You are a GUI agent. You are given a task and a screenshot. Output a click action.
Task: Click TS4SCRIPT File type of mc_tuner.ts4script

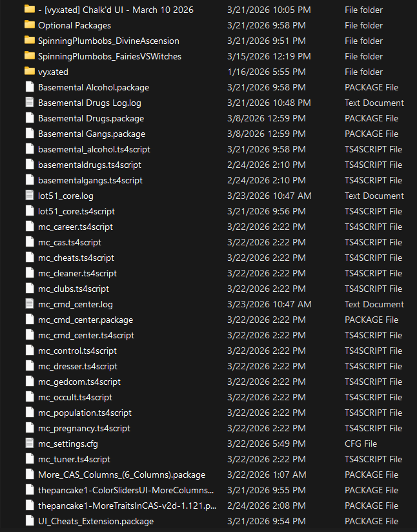pyautogui.click(x=373, y=460)
